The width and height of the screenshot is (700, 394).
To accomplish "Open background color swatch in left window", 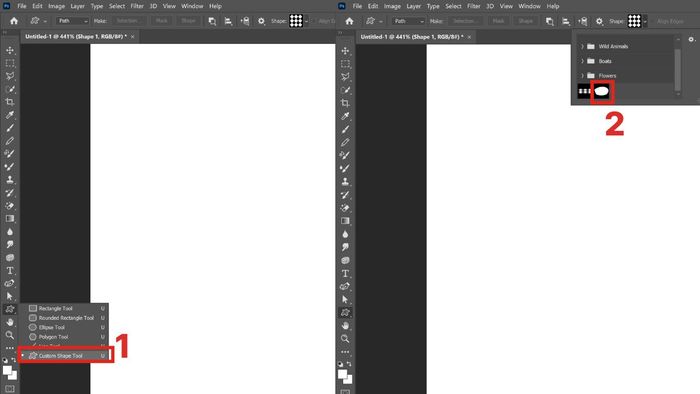I will pyautogui.click(x=14, y=376).
